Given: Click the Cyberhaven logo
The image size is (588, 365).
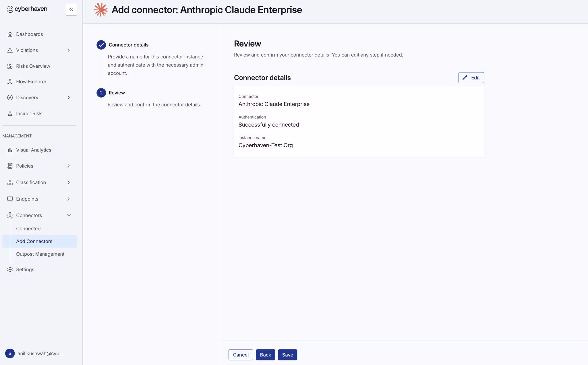Looking at the screenshot, I should pos(27,9).
